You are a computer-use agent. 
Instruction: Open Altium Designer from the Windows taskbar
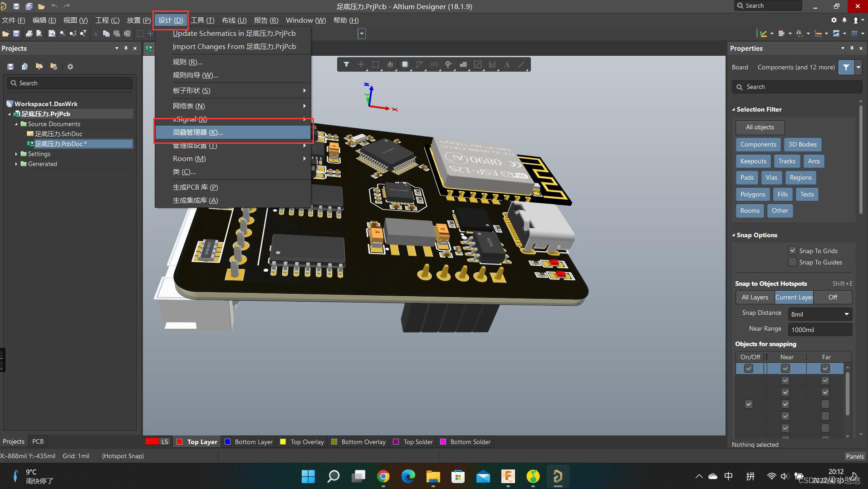558,476
